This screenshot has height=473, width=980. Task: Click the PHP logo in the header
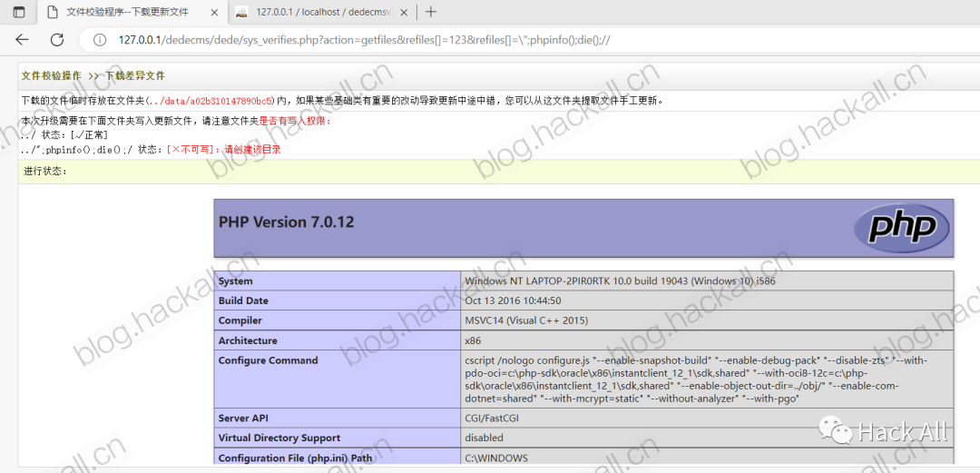click(901, 228)
